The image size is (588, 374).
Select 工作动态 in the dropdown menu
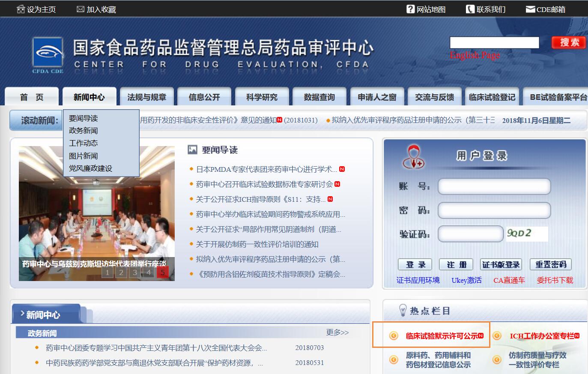tap(84, 143)
